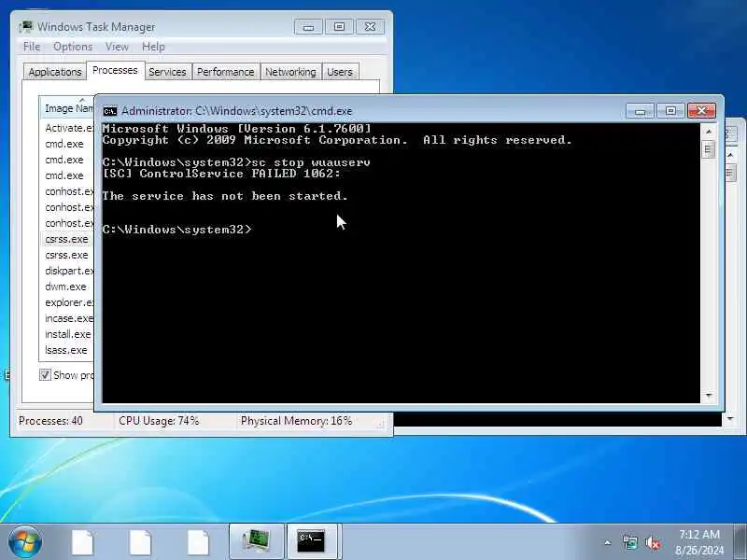
Task: Open the clock showing 7:12 AM
Action: pyautogui.click(x=698, y=542)
